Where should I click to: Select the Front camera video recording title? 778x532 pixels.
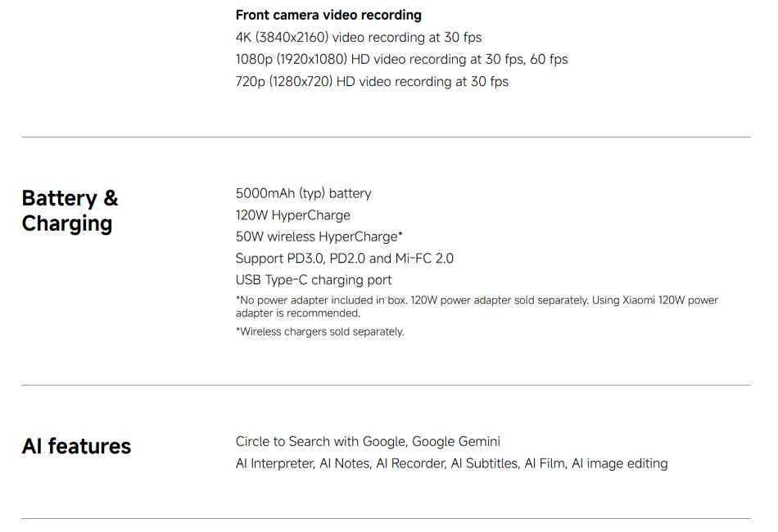coord(328,15)
